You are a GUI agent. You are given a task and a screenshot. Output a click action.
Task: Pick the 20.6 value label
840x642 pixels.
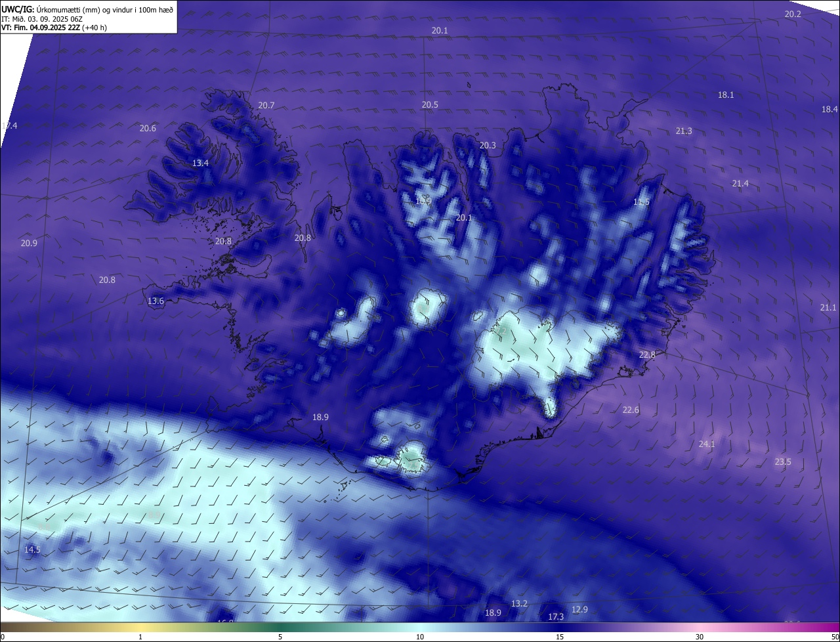pos(148,128)
